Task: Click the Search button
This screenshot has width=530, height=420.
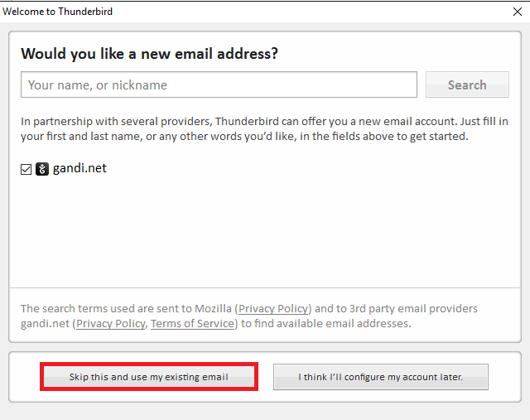Action: [467, 84]
